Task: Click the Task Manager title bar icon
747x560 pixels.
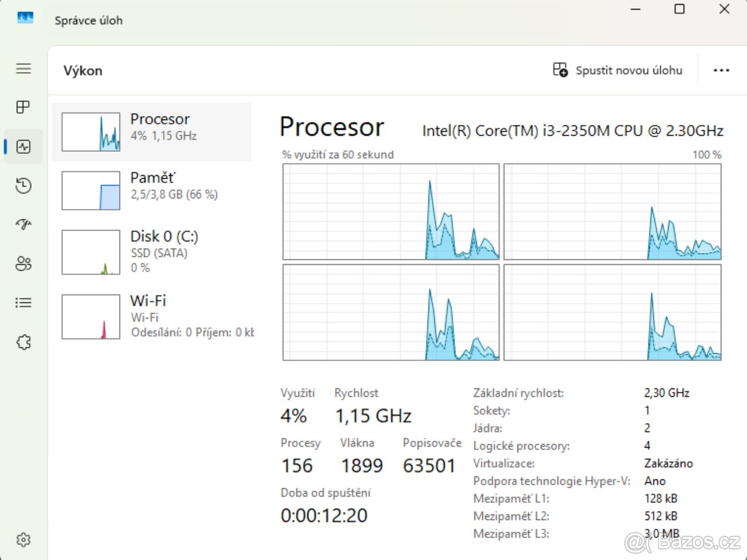Action: (25, 17)
